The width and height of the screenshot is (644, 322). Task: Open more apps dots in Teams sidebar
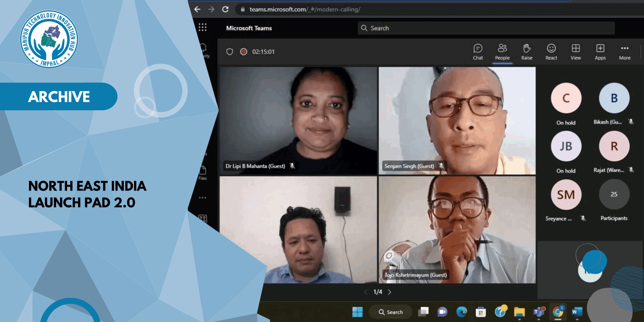(203, 198)
